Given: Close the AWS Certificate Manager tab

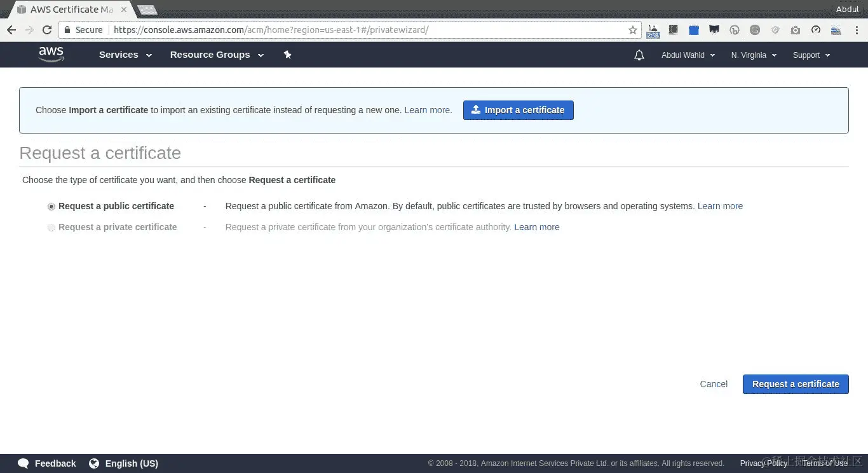Looking at the screenshot, I should (x=124, y=10).
